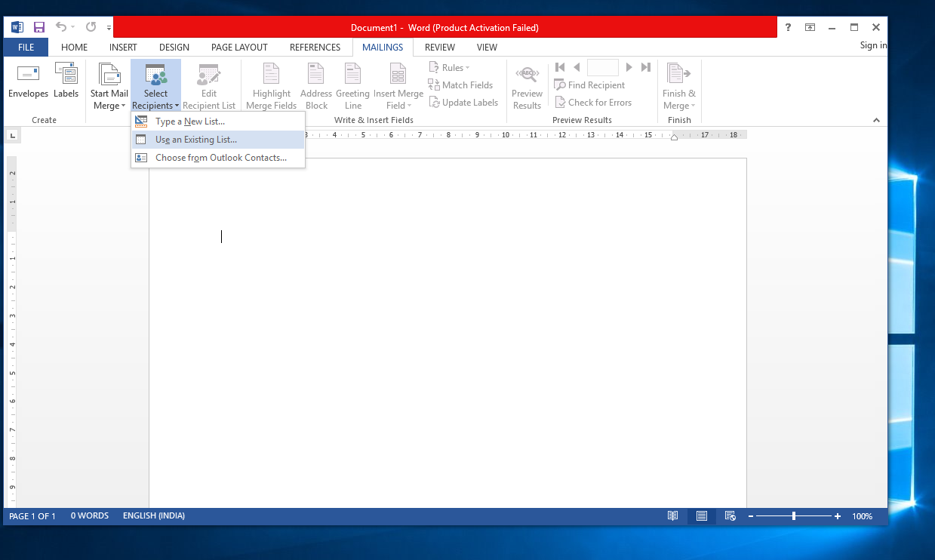Choose Type a New List menu entry
Image resolution: width=935 pixels, height=560 pixels.
(x=218, y=122)
